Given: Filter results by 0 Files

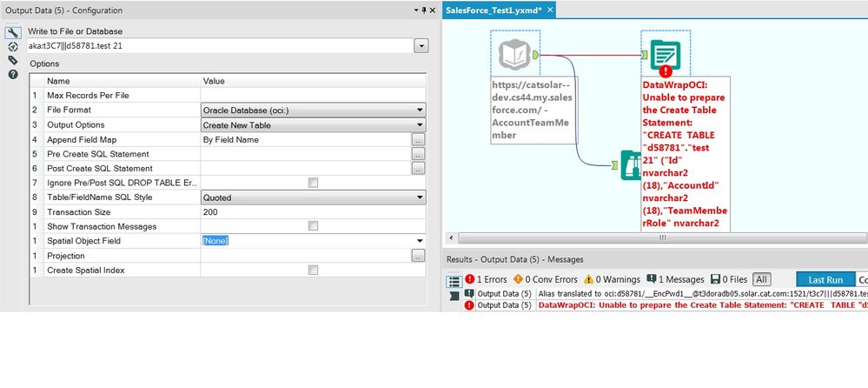Looking at the screenshot, I should (x=729, y=279).
